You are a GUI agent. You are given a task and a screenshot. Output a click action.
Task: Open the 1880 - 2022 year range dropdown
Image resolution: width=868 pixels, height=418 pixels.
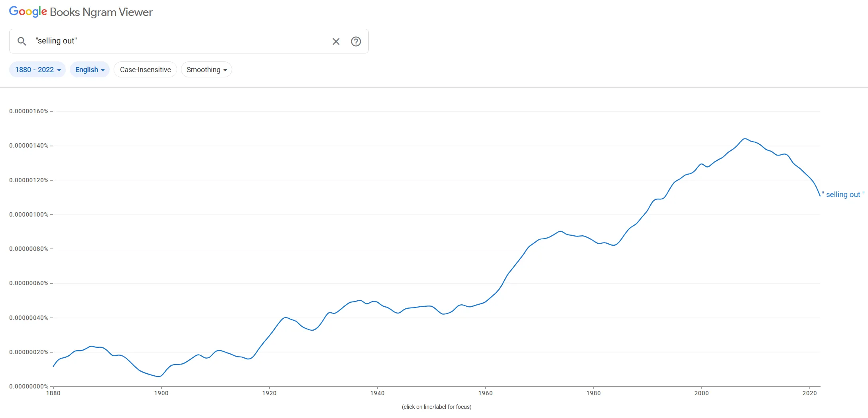pyautogui.click(x=37, y=70)
